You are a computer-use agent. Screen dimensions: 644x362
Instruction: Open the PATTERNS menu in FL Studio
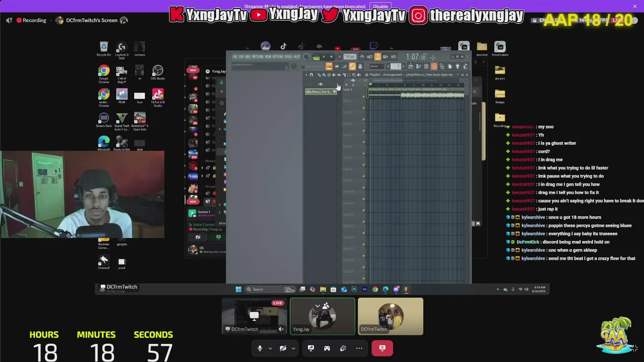(258, 57)
